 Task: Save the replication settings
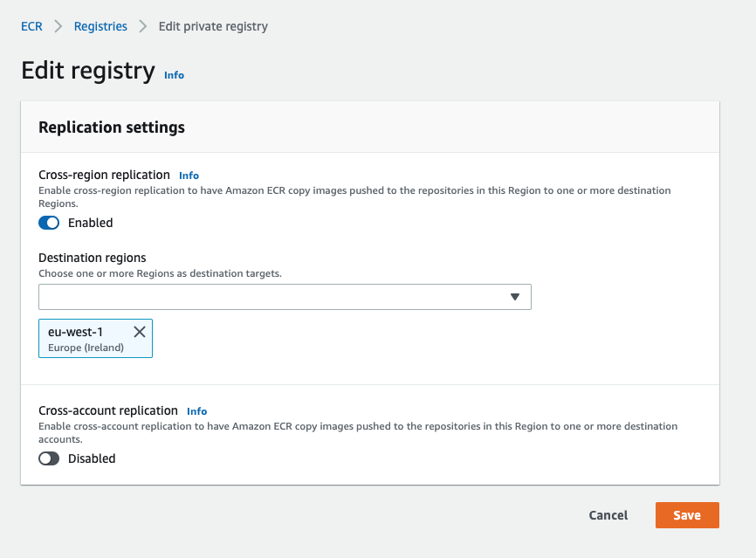687,515
